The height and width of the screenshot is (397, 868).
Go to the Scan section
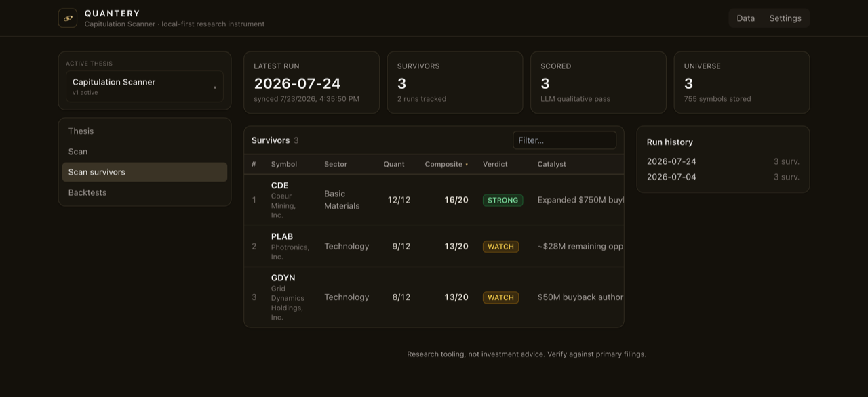144,152
